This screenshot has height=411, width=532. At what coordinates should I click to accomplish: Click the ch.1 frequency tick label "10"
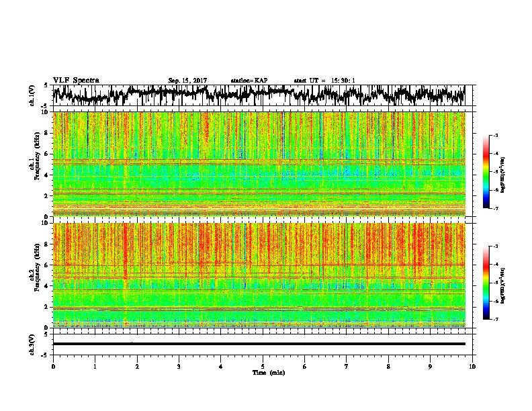tap(46, 112)
